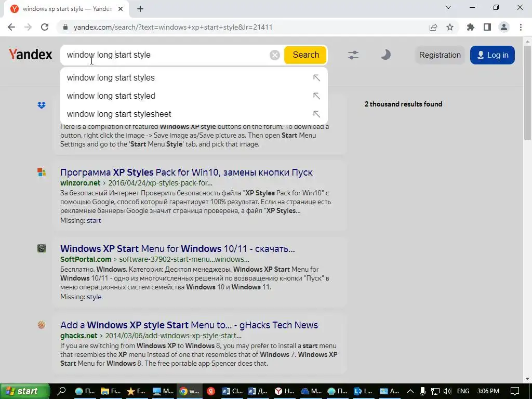Click the winzoro.net result favicon
Image resolution: width=532 pixels, height=399 pixels.
click(x=42, y=172)
